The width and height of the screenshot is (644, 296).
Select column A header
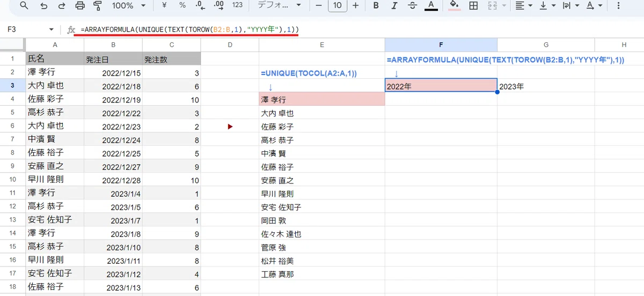[x=55, y=45]
